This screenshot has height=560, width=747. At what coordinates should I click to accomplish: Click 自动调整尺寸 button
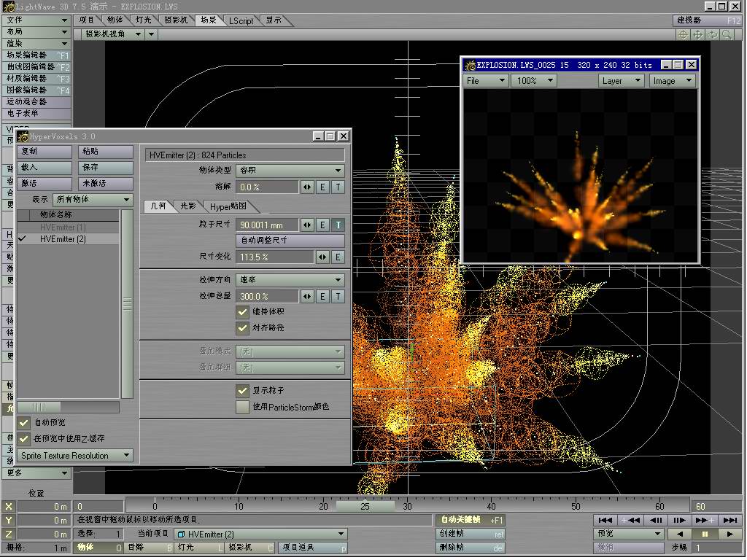[x=290, y=241]
